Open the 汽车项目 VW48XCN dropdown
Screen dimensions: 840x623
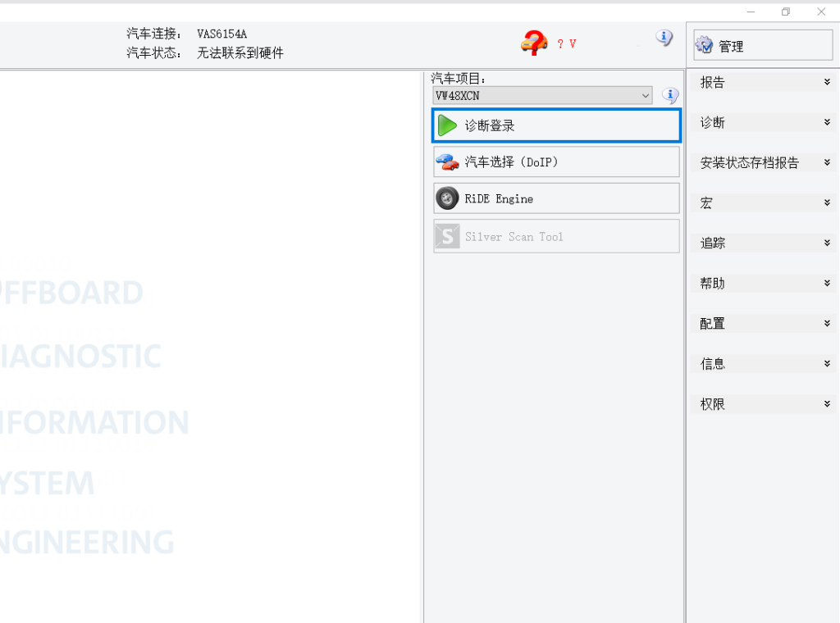pos(542,96)
